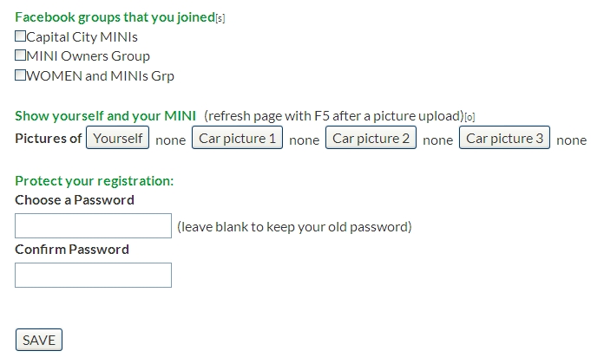Viewport: 591px width, 364px height.
Task: Click the SAVE button
Action: (x=39, y=340)
